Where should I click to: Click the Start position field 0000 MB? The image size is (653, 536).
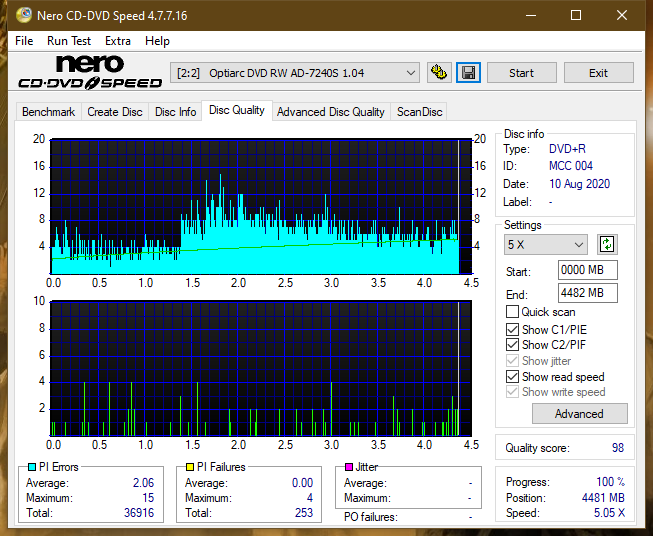(x=588, y=270)
